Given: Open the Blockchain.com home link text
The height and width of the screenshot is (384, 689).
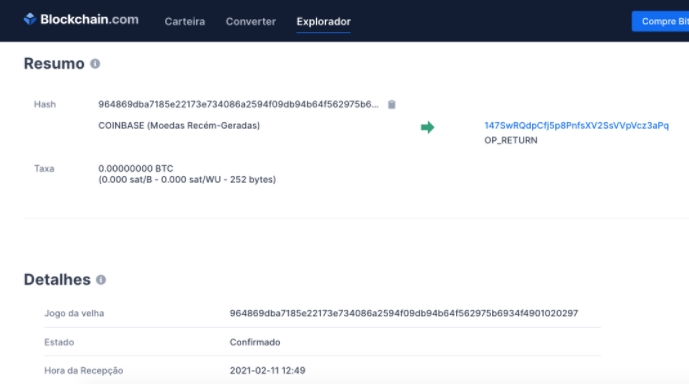Looking at the screenshot, I should 89,19.
